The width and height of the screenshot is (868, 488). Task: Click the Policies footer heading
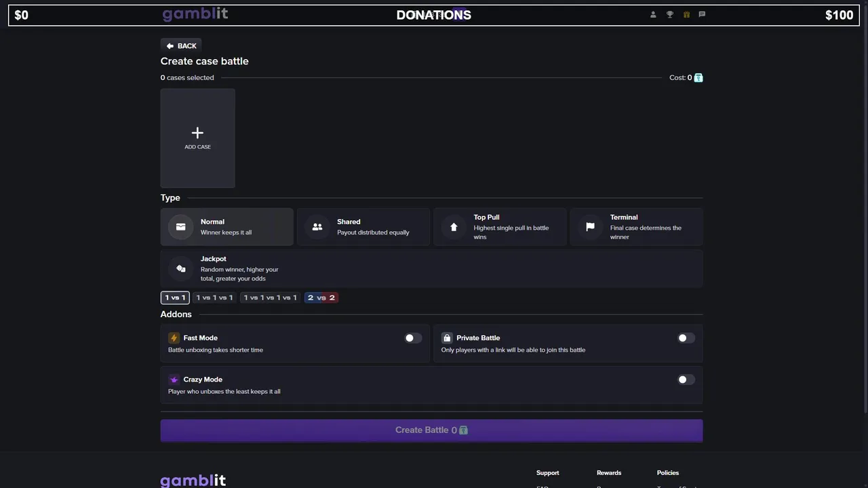(x=668, y=473)
